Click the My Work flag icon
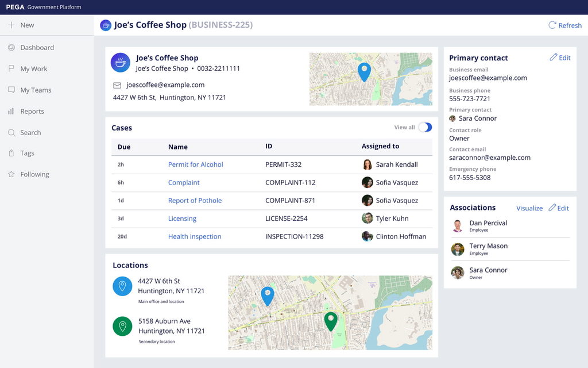Screen dimensions: 588x368 11,69
